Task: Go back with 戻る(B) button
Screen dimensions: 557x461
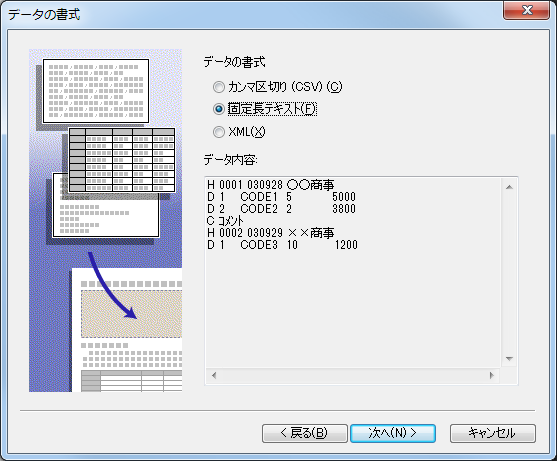Action: coord(304,433)
